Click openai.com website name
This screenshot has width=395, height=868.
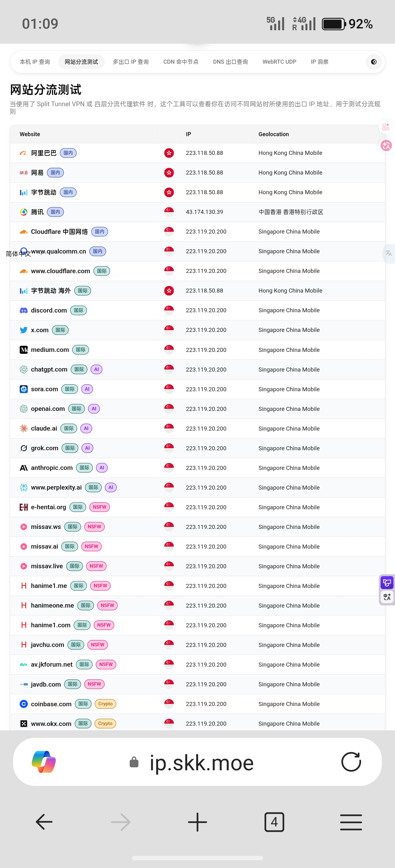(48, 409)
